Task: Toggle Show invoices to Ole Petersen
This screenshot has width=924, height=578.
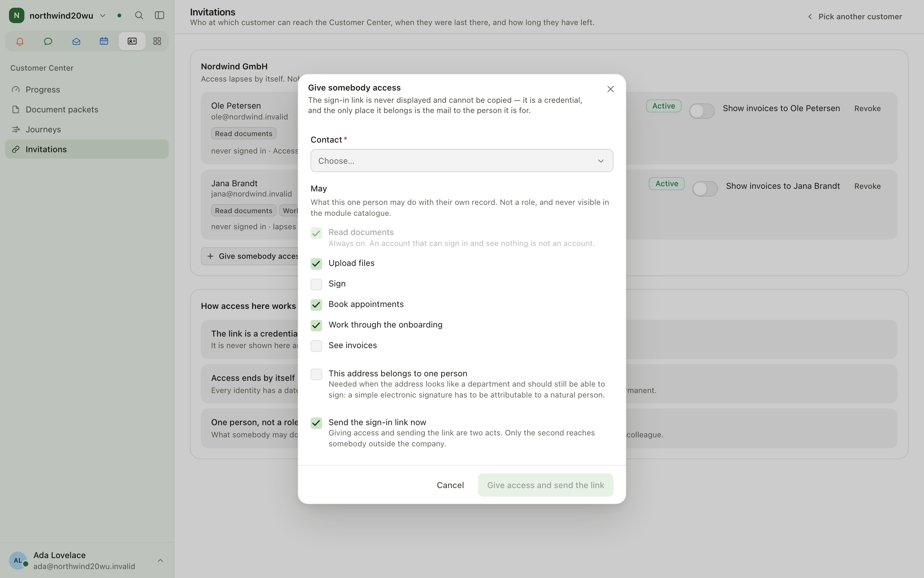Action: [x=701, y=111]
